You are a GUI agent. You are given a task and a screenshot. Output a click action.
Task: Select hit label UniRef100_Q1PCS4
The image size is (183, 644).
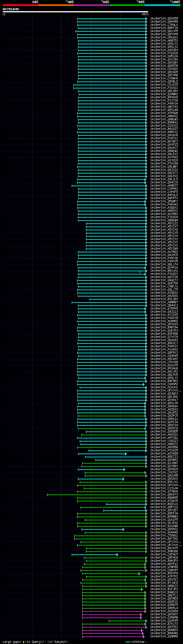[x=164, y=422]
